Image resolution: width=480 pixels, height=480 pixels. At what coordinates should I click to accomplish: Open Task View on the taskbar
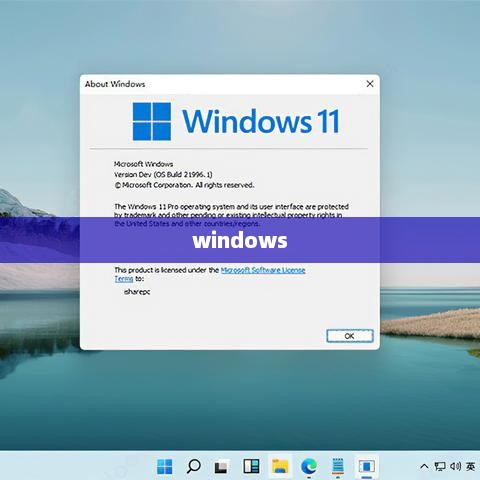point(221,466)
